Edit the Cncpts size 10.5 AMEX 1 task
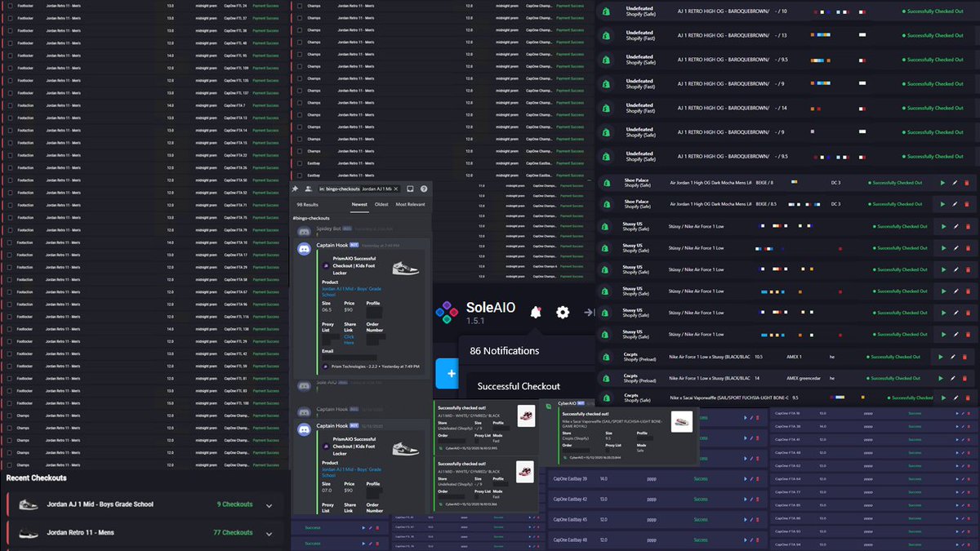This screenshot has width=980, height=551. [954, 357]
